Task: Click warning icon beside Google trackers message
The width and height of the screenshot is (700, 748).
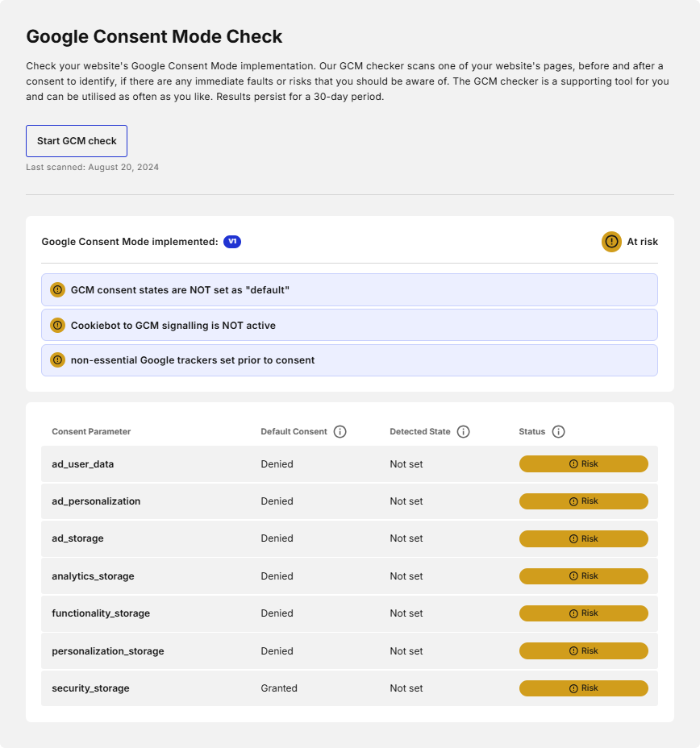Action: tap(58, 360)
